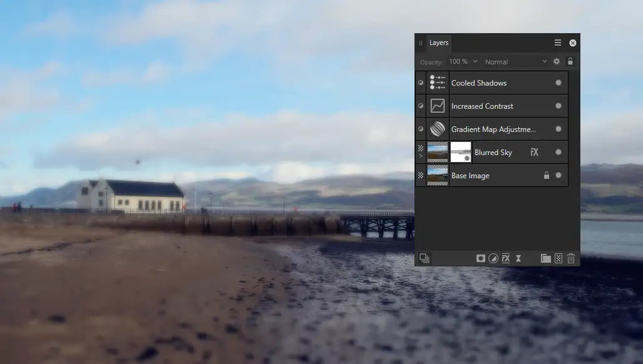643x364 pixels.
Task: Click the Edit All Layers icon
Action: (424, 258)
